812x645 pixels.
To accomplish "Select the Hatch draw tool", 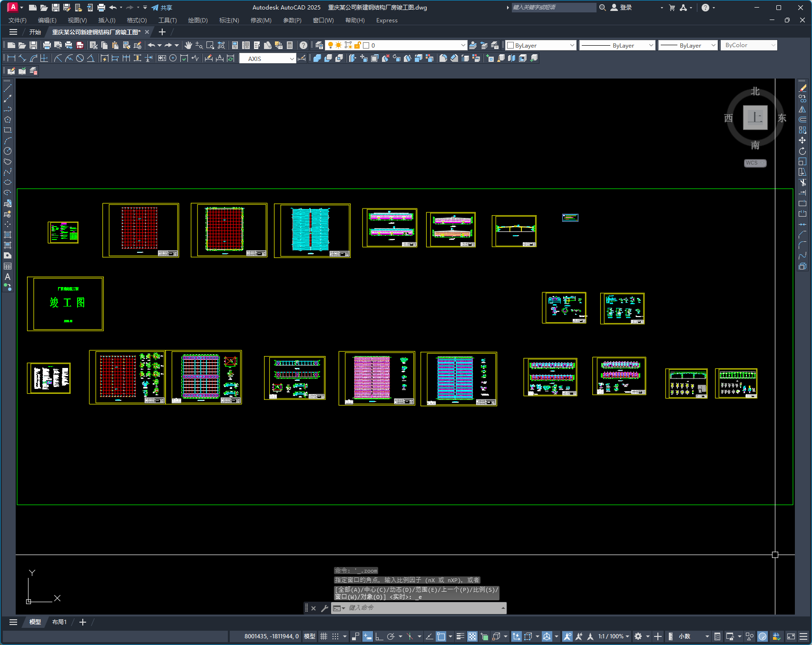I will [x=8, y=235].
